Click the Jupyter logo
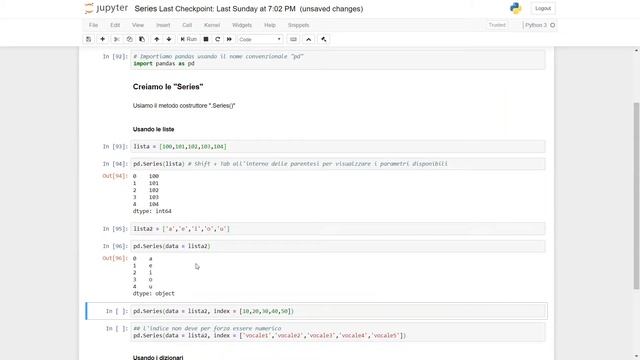This screenshot has height=360, width=640. pos(106,9)
